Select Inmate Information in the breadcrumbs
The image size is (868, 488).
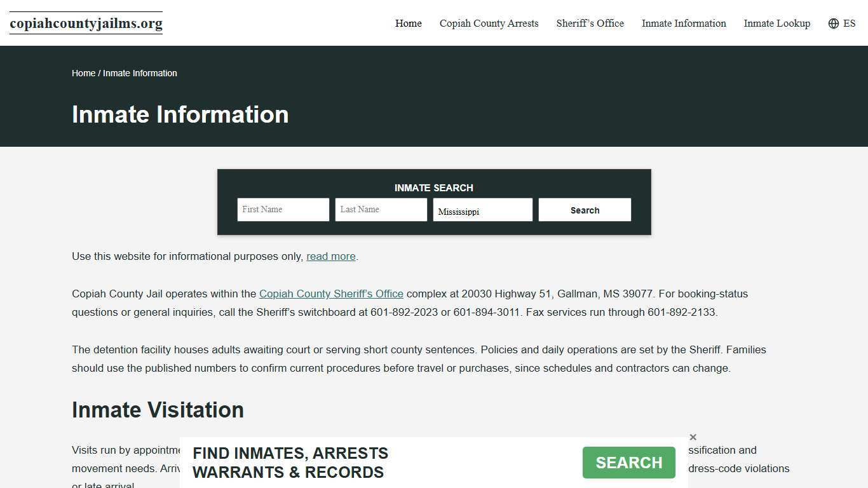[140, 73]
